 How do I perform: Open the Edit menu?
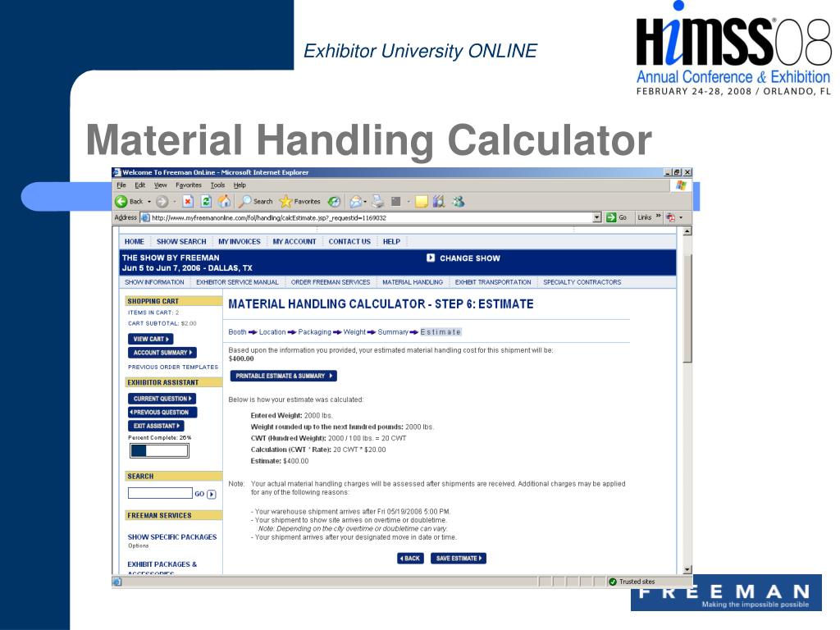click(x=139, y=185)
